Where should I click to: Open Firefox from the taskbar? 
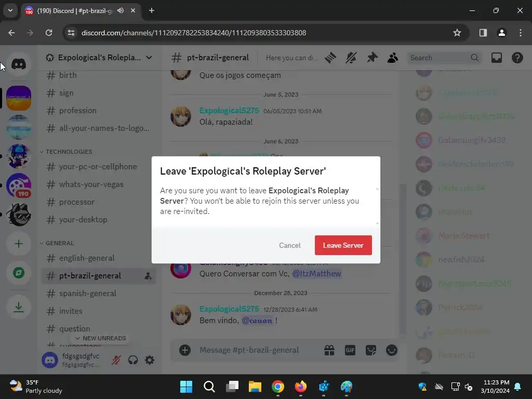[x=301, y=387]
